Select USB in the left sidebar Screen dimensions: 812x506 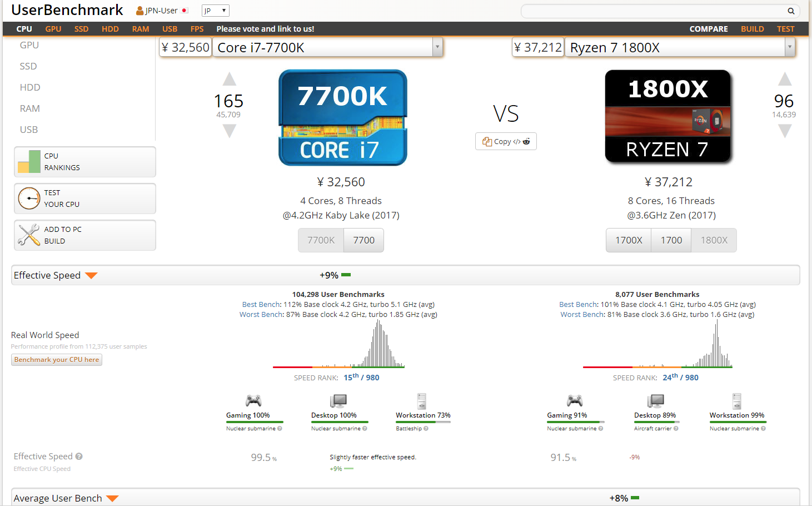pyautogui.click(x=29, y=130)
